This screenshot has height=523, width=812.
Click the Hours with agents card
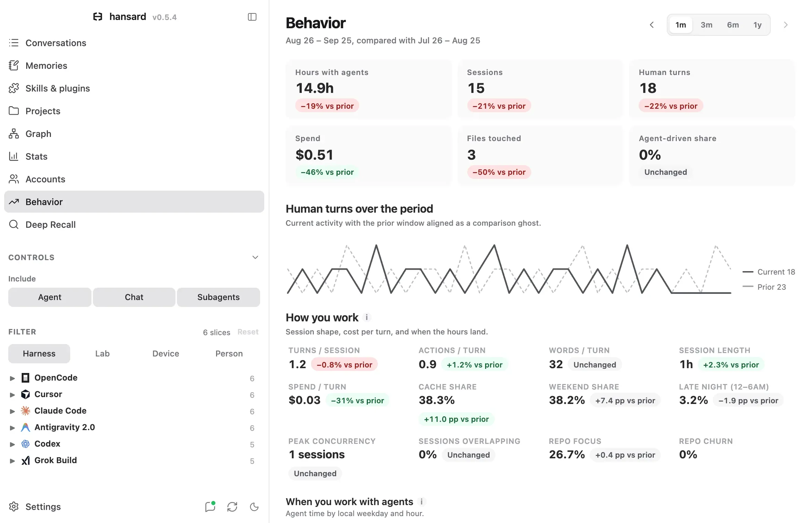[368, 89]
